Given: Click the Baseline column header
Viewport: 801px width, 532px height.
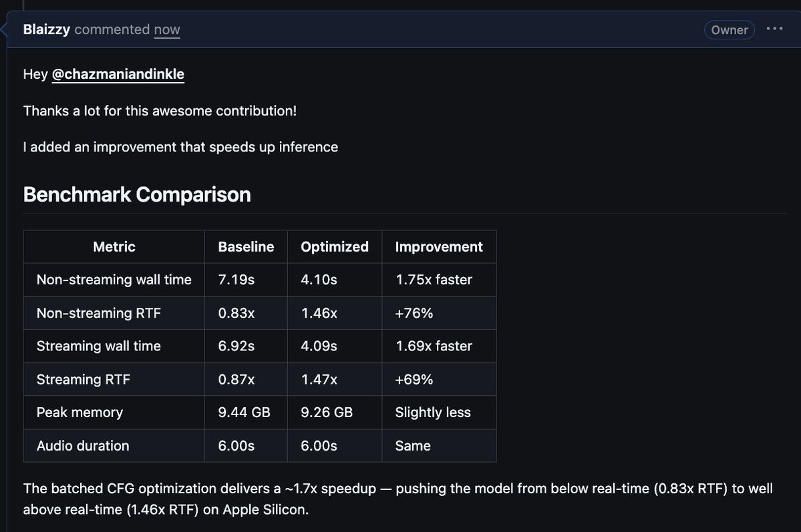Looking at the screenshot, I should pos(247,246).
